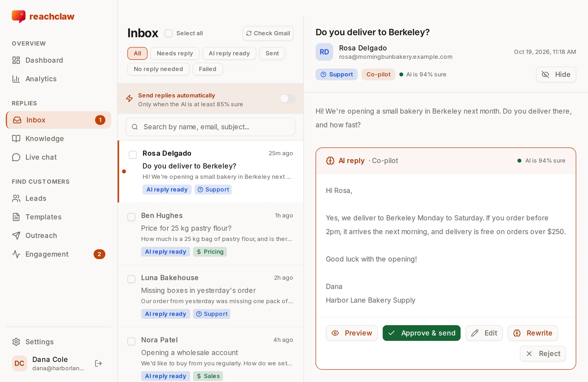The width and height of the screenshot is (588, 382).
Task: Click the reachclaw logo
Action: (x=43, y=16)
